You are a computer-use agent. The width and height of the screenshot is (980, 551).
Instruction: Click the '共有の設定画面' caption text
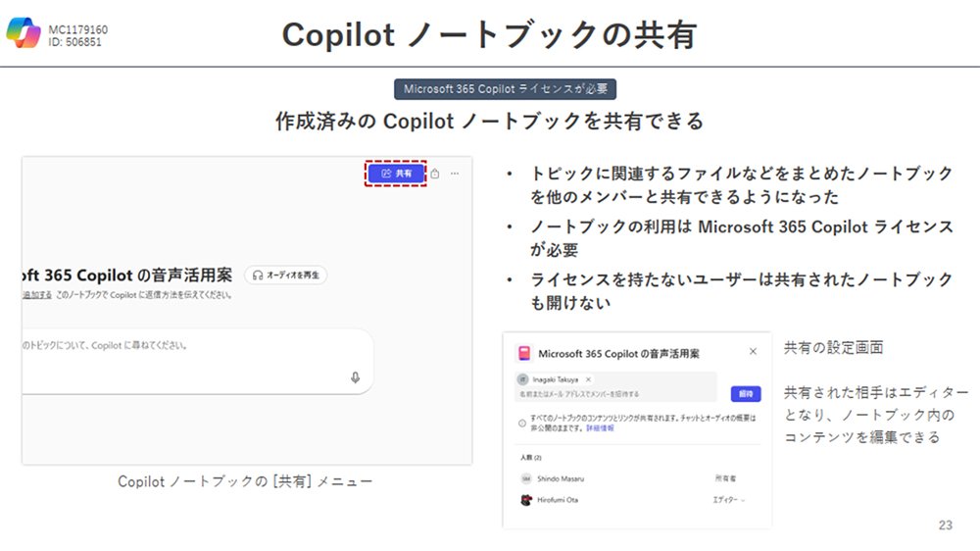tap(833, 348)
